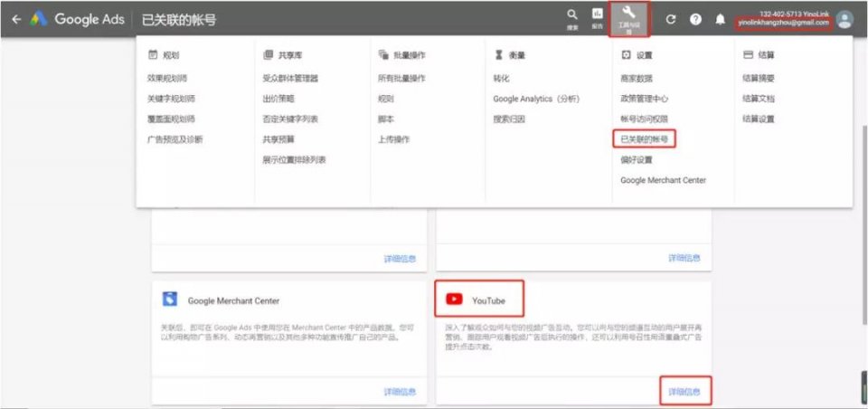Click the Google Merchant Center card icon
The width and height of the screenshot is (868, 409).
(170, 300)
